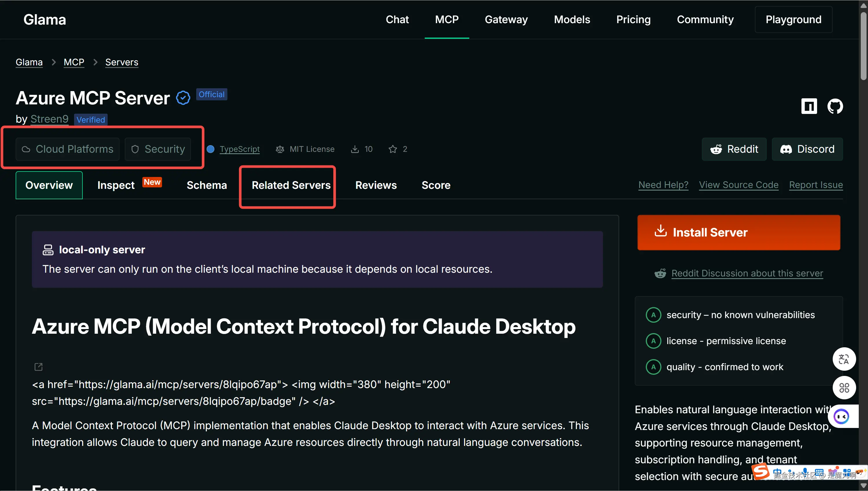
Task: Click the Need Help? link
Action: [x=663, y=185]
